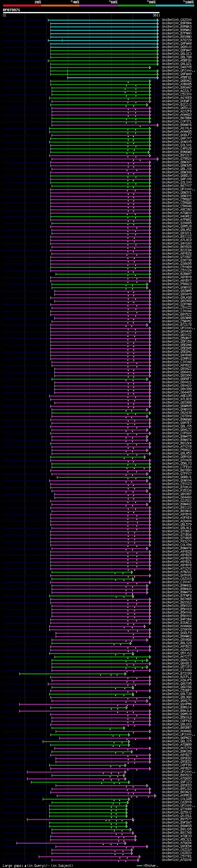
Task: Click the cyan alignment bar for UniRef100_B9P8R4
Action: pos(104,24)
